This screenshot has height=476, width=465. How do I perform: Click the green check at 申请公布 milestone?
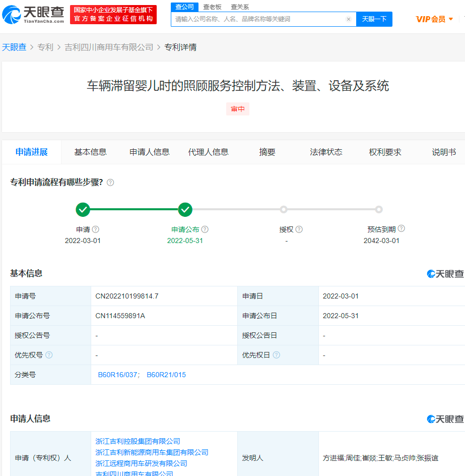click(x=185, y=209)
